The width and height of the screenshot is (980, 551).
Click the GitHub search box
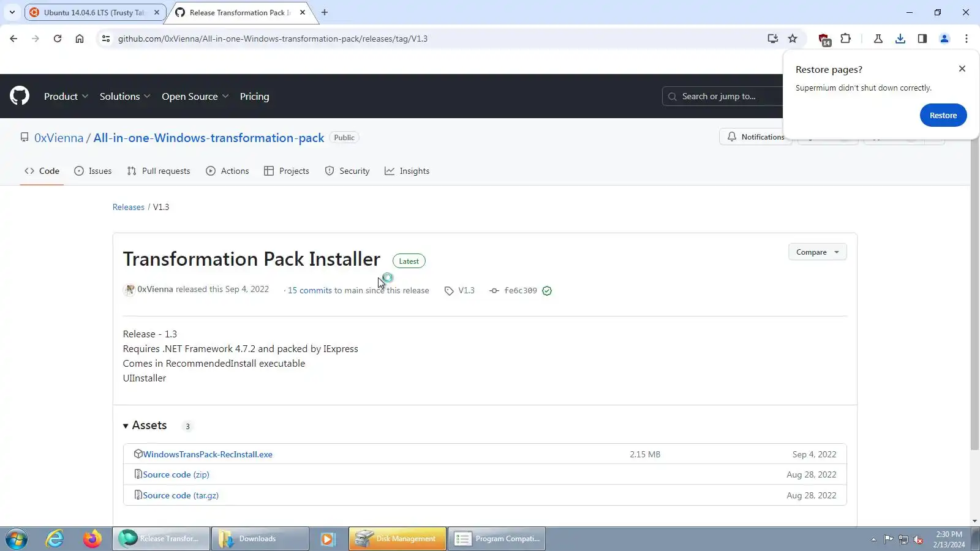(723, 96)
